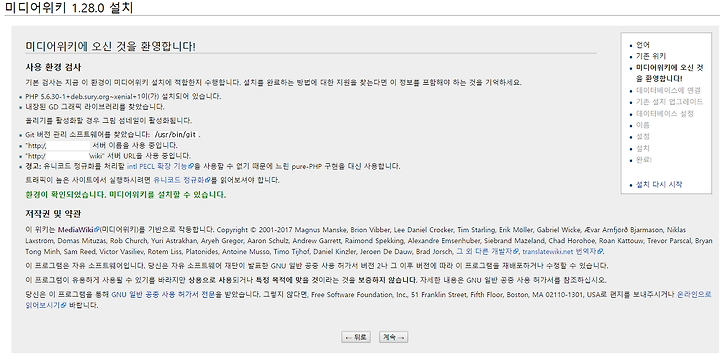
Task: Click the 서버 URL을 사용 중입니다 line
Action: pyautogui.click(x=108, y=156)
